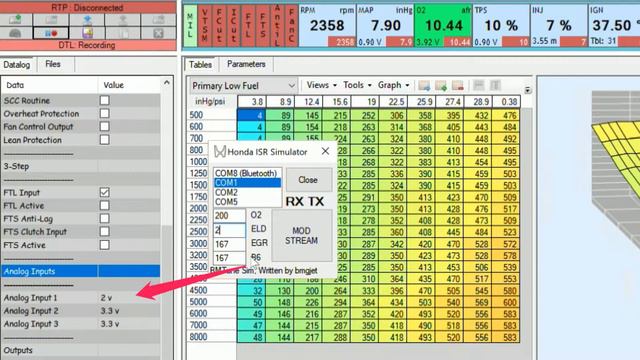Toggle FTS Clutch Input checkbox

tap(104, 231)
